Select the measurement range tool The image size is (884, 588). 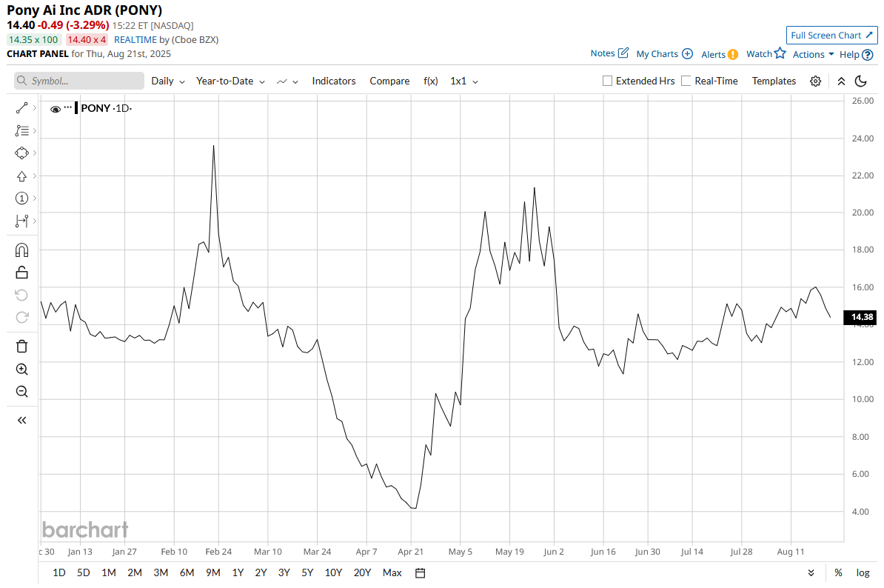pos(21,221)
